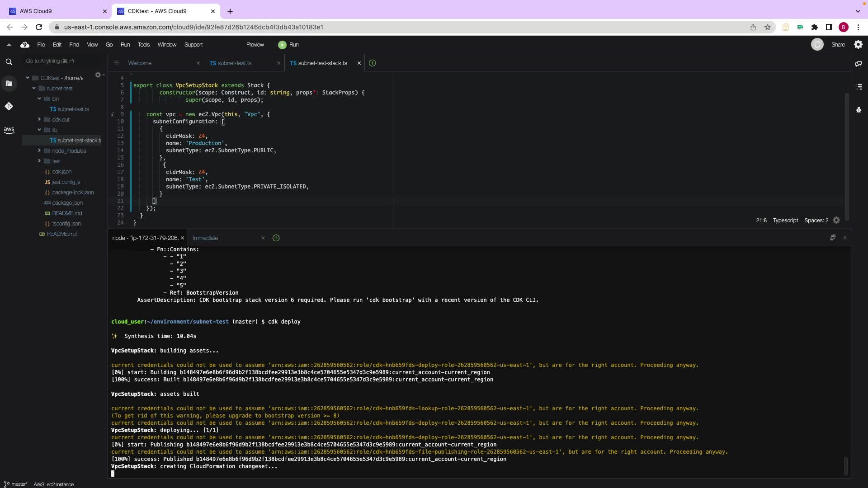The image size is (868, 488).
Task: Open the AWS Toolkit sidebar icon
Action: pos(9,130)
